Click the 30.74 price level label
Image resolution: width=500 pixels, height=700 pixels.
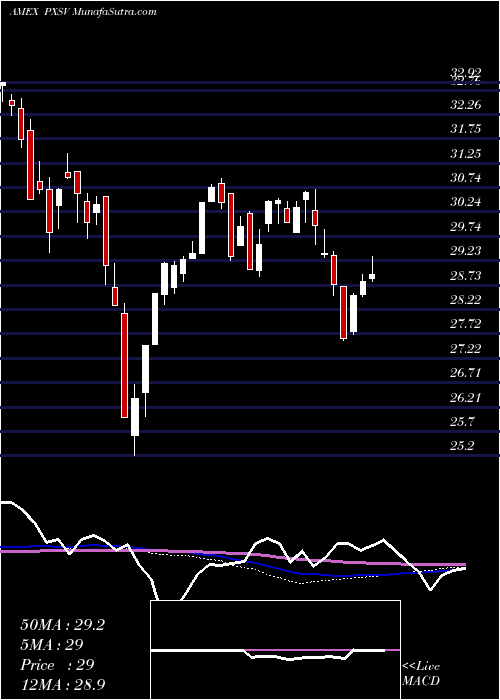(466, 178)
